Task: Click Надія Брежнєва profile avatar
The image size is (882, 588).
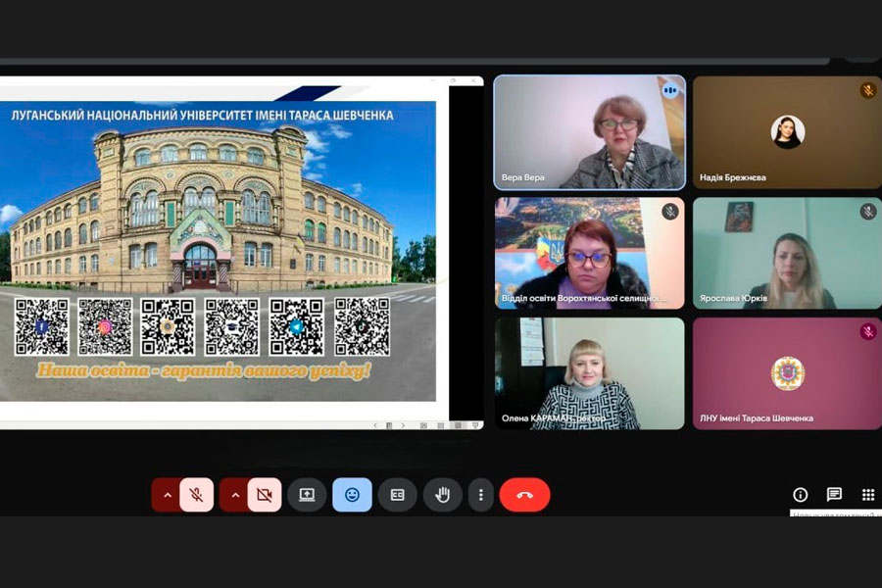Action: pyautogui.click(x=788, y=131)
